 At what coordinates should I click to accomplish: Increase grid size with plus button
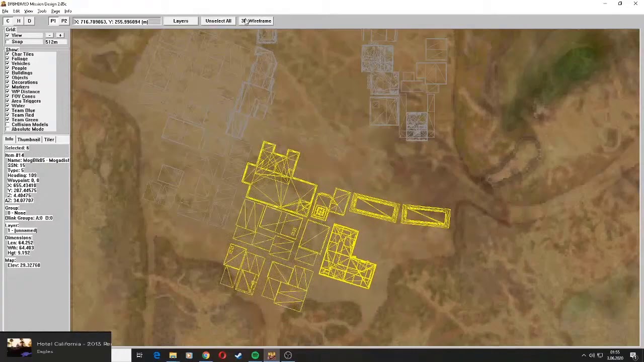pyautogui.click(x=60, y=35)
